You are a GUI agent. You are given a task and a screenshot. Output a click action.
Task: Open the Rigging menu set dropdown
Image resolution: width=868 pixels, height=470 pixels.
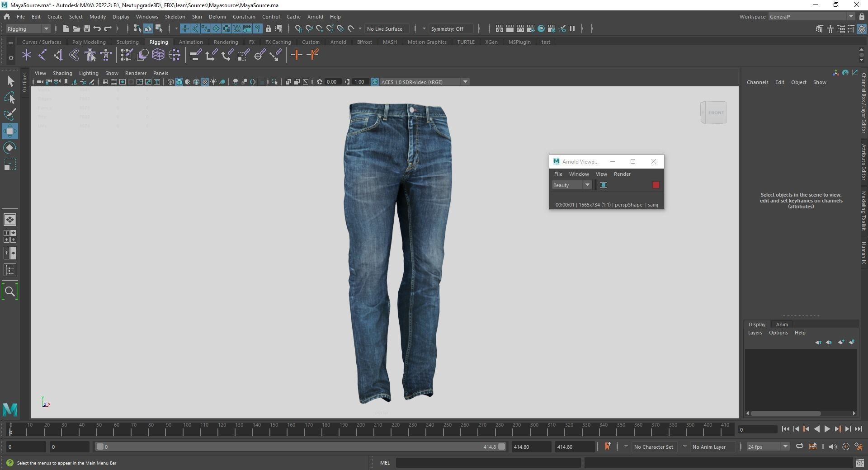(28, 28)
